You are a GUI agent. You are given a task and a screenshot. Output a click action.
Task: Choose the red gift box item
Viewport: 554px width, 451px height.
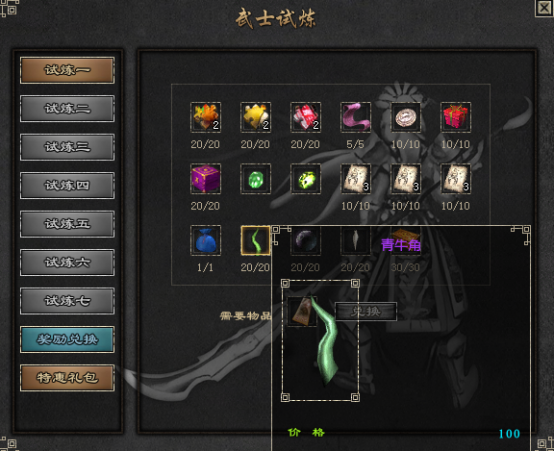pos(455,117)
